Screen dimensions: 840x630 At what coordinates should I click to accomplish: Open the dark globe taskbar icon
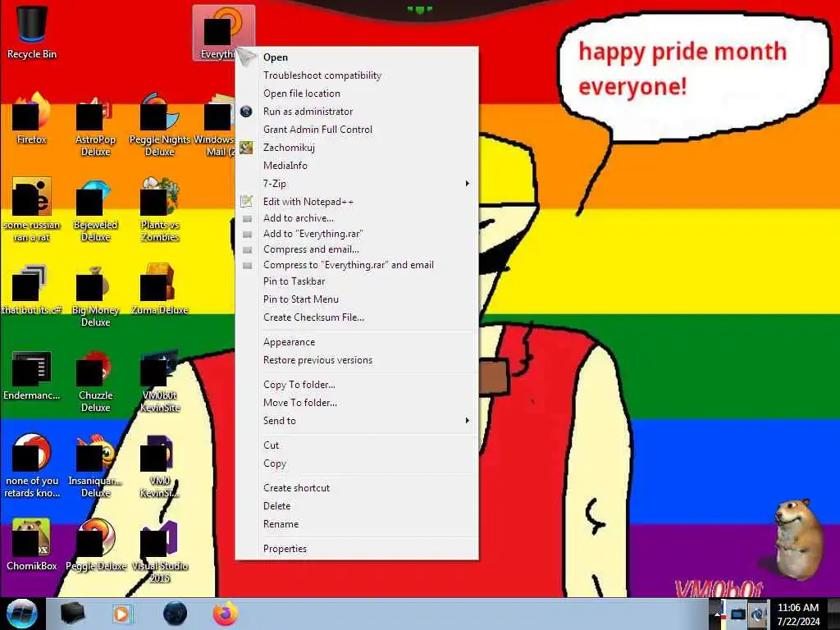(176, 614)
